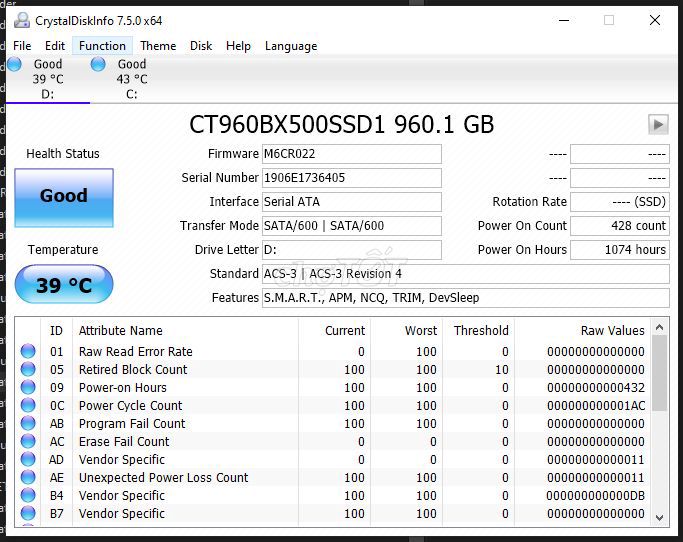Select the D: disk health orb
Viewport: 683px width, 542px height.
click(14, 64)
